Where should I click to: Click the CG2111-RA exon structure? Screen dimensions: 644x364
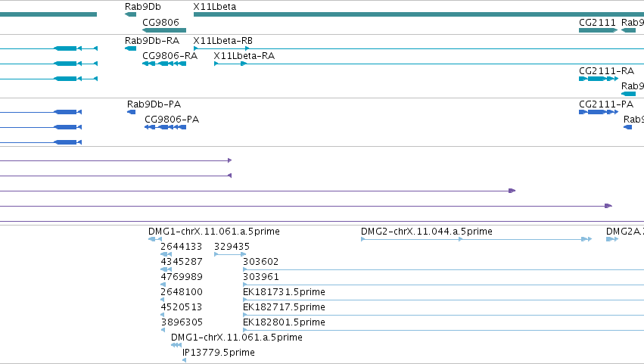tap(599, 79)
